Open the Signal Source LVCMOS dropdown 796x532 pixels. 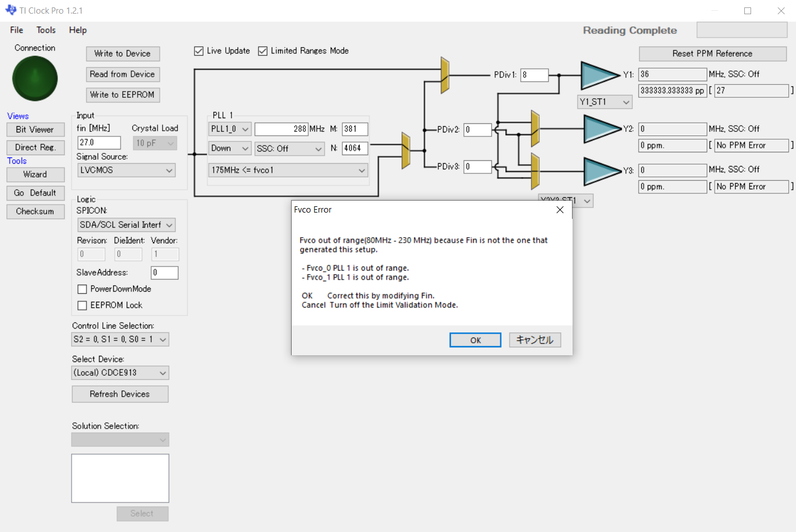tap(126, 171)
